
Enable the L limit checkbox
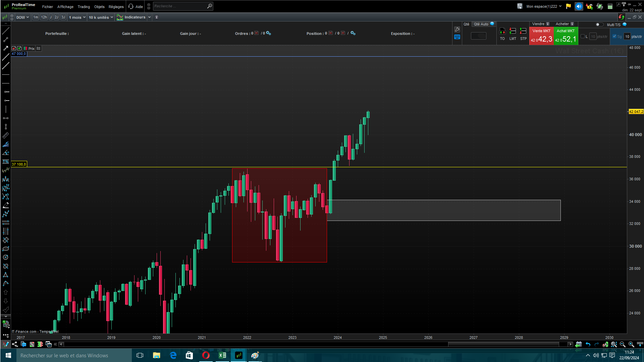click(x=583, y=37)
